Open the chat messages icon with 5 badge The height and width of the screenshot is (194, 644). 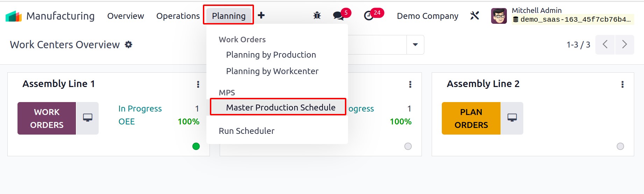tap(338, 16)
